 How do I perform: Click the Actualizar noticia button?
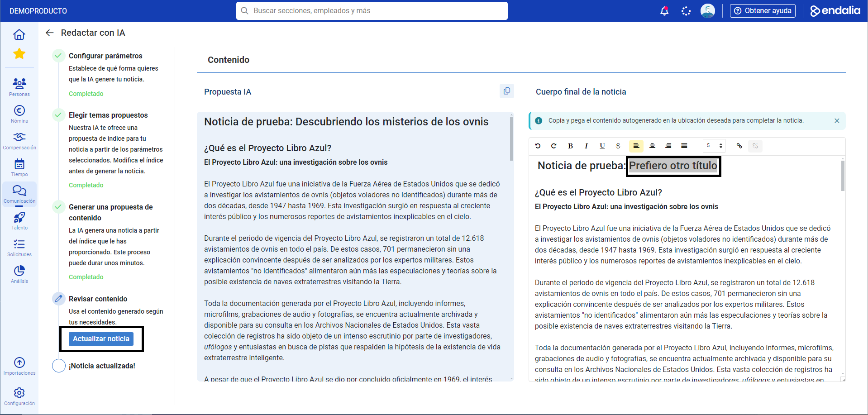101,339
